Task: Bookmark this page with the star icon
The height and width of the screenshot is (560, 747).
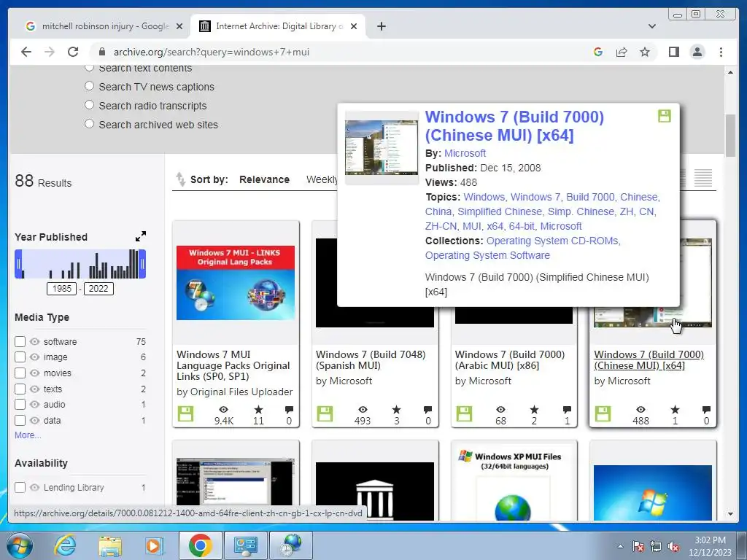Action: point(645,52)
